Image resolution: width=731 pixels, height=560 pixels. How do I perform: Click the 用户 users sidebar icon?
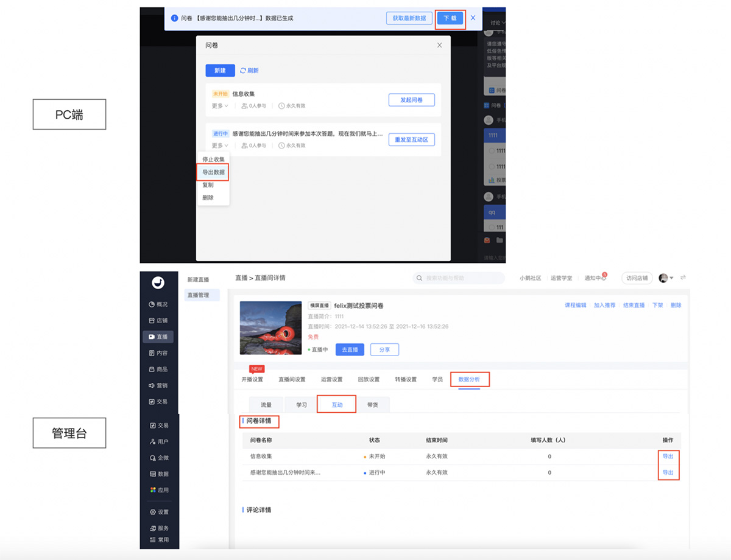coord(152,441)
